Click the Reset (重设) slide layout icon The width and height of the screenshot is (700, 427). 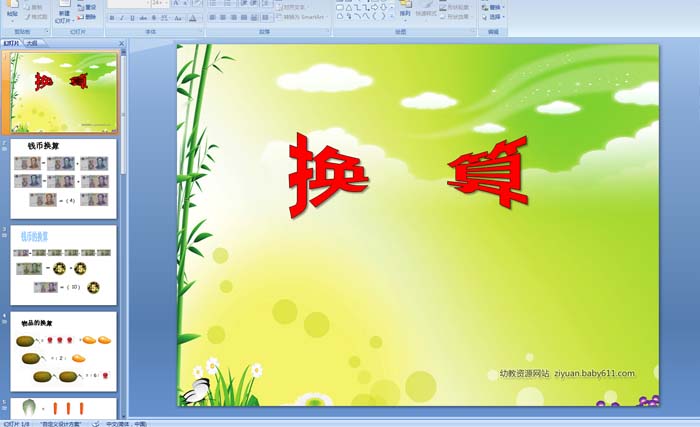(x=87, y=8)
